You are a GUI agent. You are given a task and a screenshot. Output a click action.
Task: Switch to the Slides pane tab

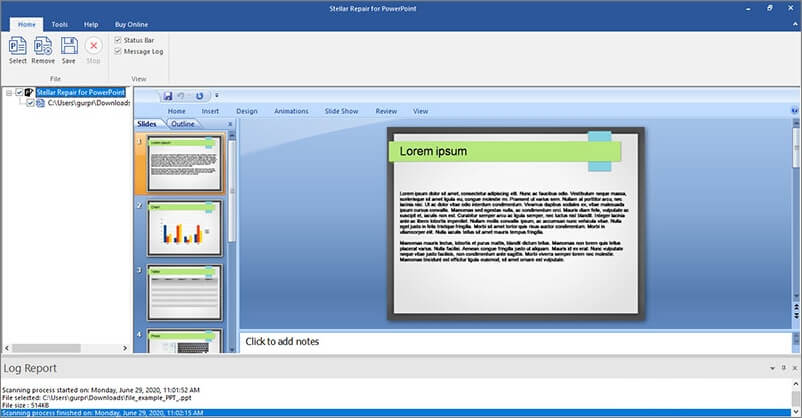149,124
